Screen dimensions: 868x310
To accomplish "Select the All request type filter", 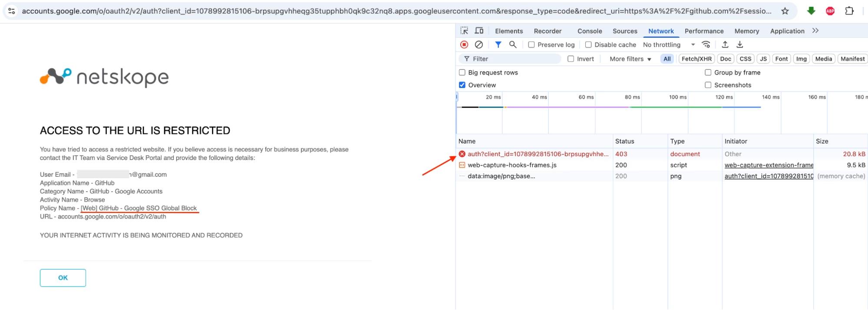I will (667, 59).
